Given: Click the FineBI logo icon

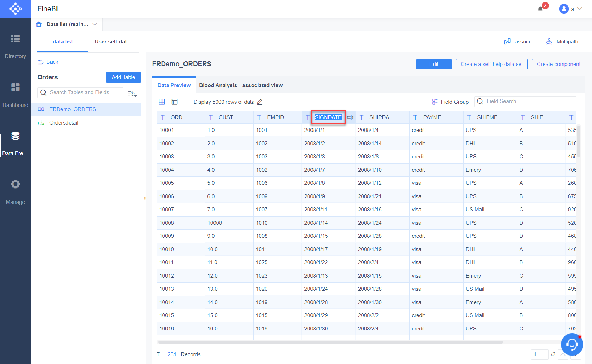Looking at the screenshot, I should (x=16, y=9).
